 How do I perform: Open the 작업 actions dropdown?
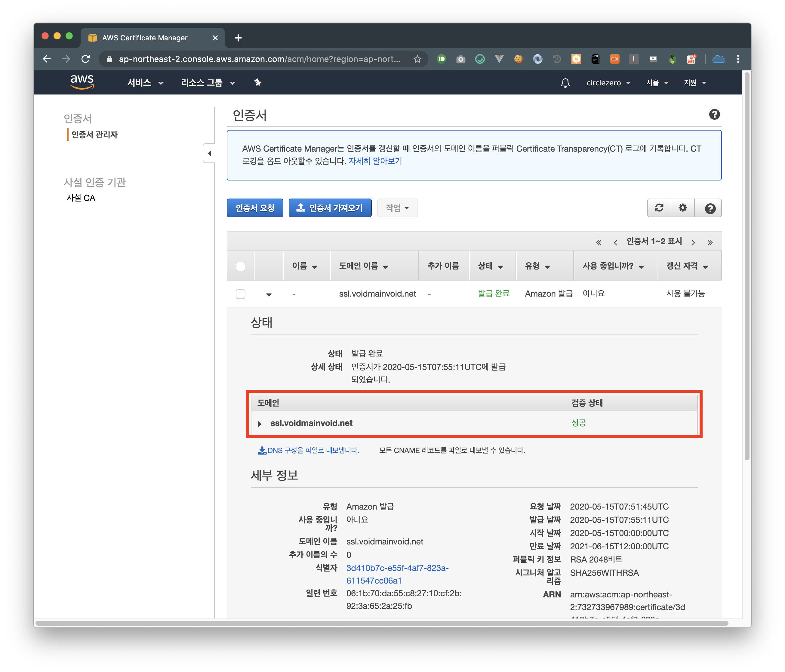[397, 208]
